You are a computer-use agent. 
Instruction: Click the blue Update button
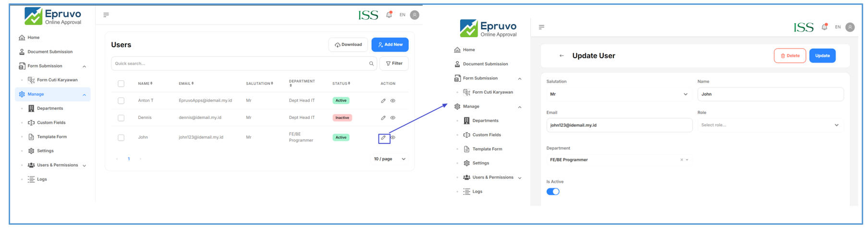(822, 56)
